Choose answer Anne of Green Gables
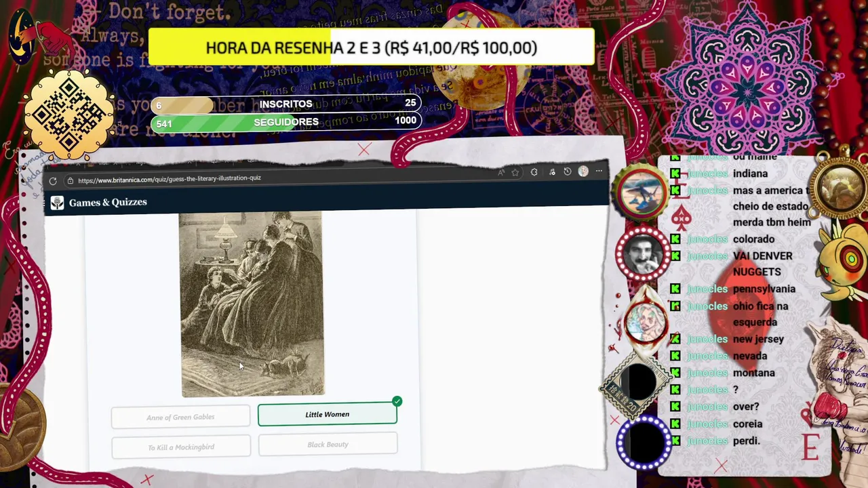 click(x=180, y=417)
